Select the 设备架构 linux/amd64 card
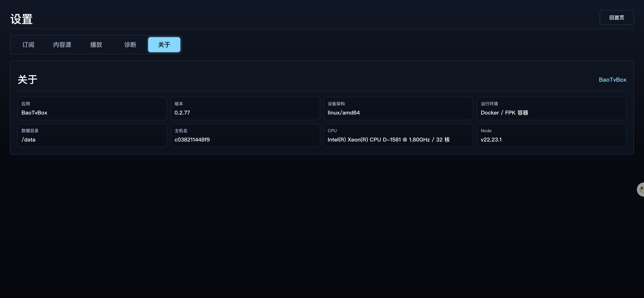 [399, 109]
